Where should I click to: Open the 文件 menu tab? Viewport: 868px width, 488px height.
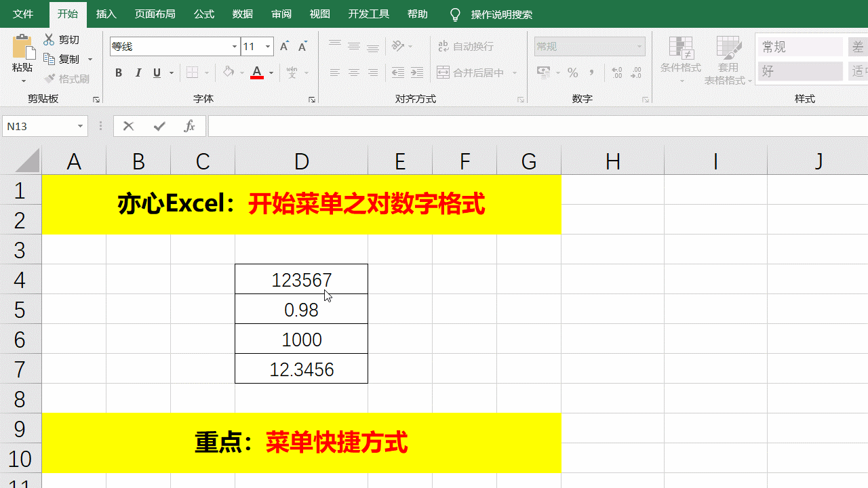[x=23, y=14]
